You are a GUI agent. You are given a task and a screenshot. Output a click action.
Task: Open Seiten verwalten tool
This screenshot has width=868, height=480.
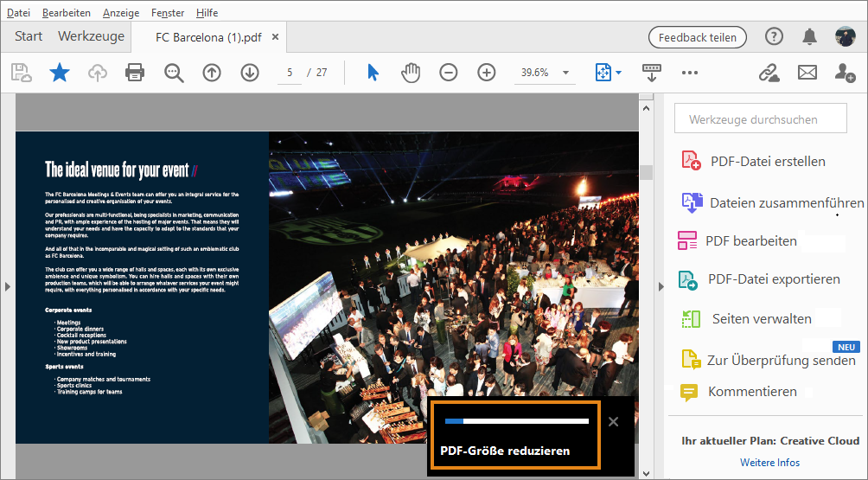pyautogui.click(x=762, y=319)
